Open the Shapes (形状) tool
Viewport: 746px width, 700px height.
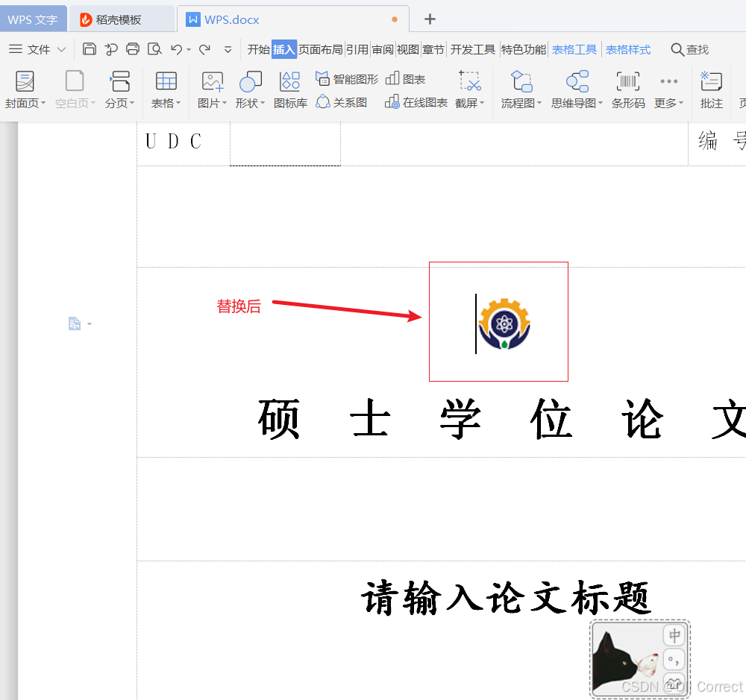pos(250,89)
